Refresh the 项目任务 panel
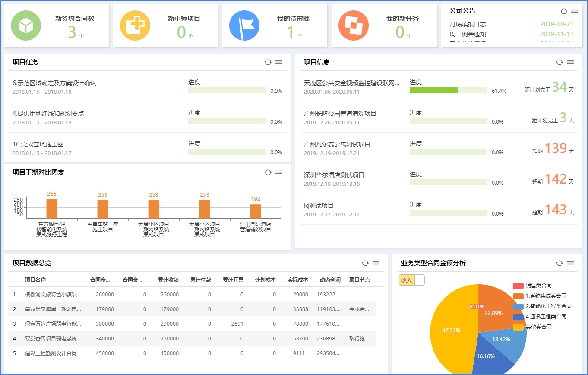Screen dimensions: 588x375 pos(268,62)
